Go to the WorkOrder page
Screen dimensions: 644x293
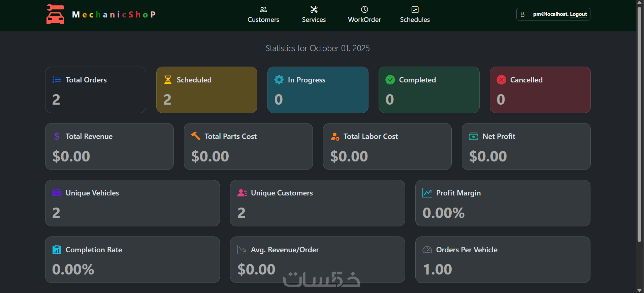pyautogui.click(x=364, y=20)
